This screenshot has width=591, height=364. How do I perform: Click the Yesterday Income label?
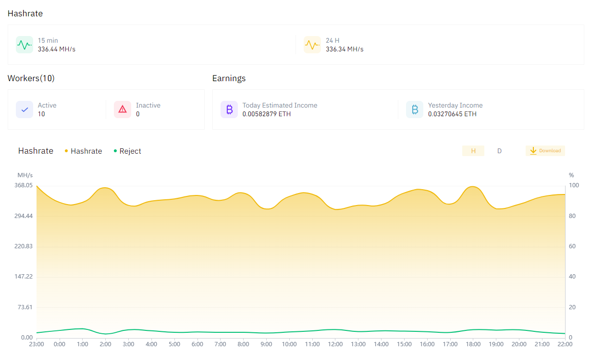point(456,105)
